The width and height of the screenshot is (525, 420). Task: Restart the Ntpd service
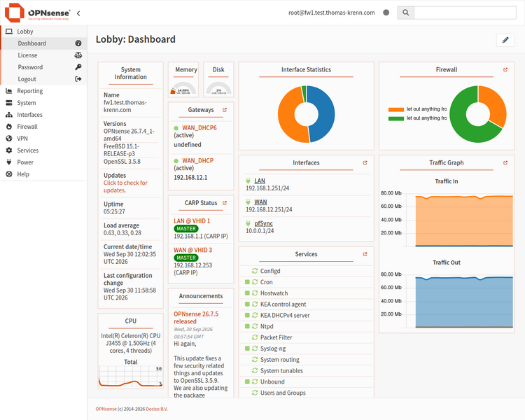[255, 326]
